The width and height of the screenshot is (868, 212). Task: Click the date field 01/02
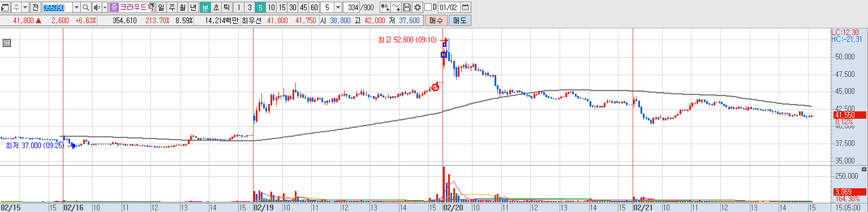click(449, 7)
